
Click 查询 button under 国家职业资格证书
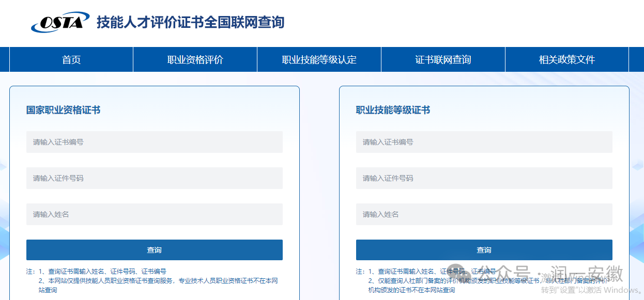[155, 250]
